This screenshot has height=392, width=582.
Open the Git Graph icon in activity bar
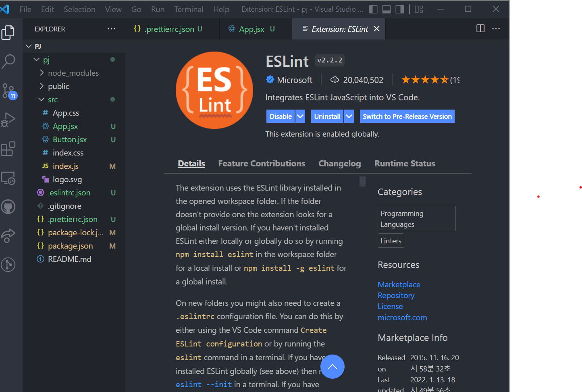pos(8,265)
